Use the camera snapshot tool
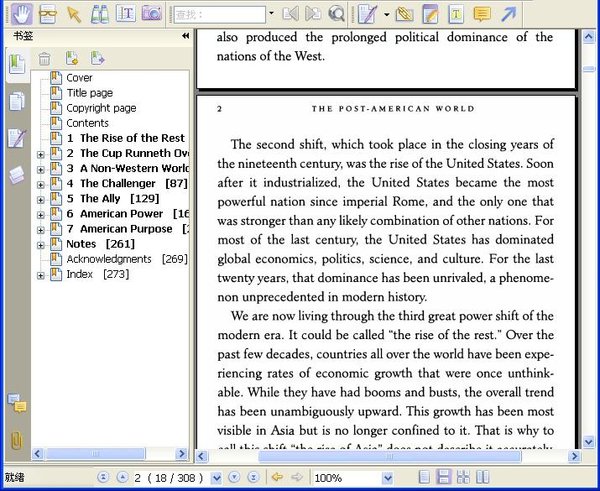This screenshot has width=600, height=491. point(152,14)
